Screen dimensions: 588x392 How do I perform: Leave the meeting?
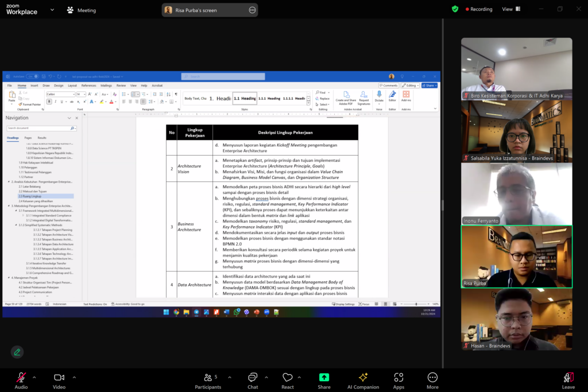(x=568, y=380)
